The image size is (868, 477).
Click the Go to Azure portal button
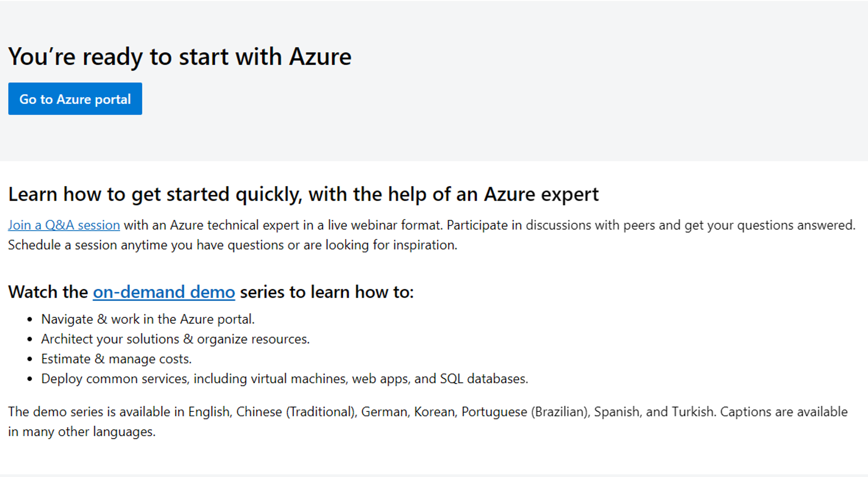75,99
